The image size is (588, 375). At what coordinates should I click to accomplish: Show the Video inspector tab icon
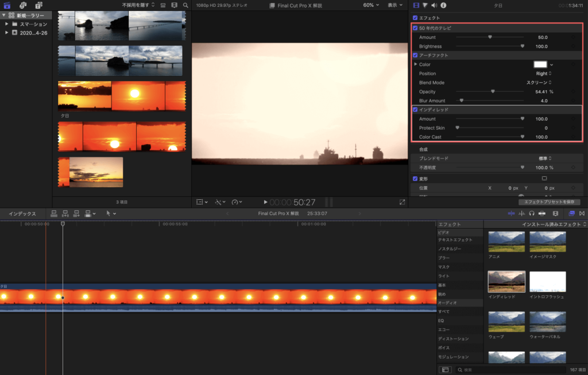click(x=416, y=5)
